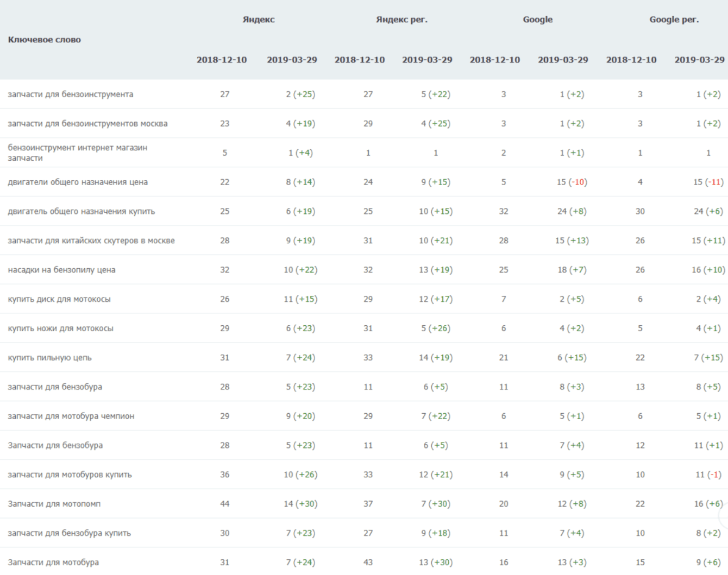The height and width of the screenshot is (575, 728).
Task: Select keyword запчасти для мотобура чемпион
Action: (71, 416)
